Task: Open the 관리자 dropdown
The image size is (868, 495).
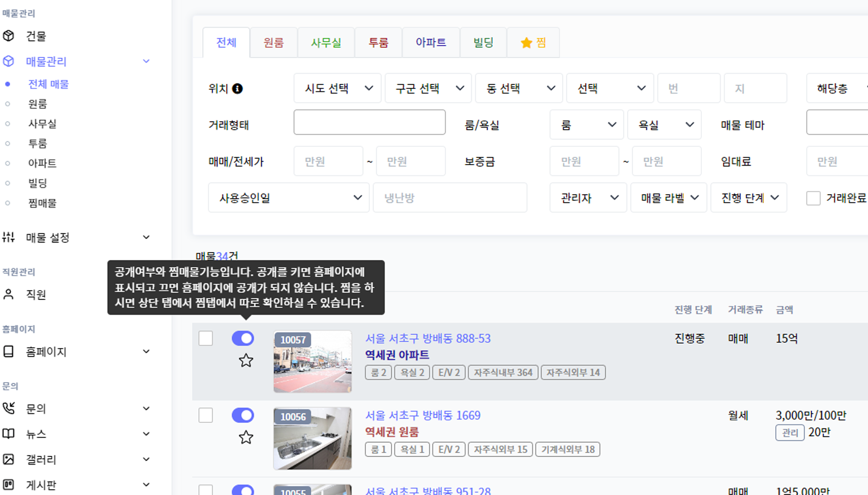Action: point(588,198)
